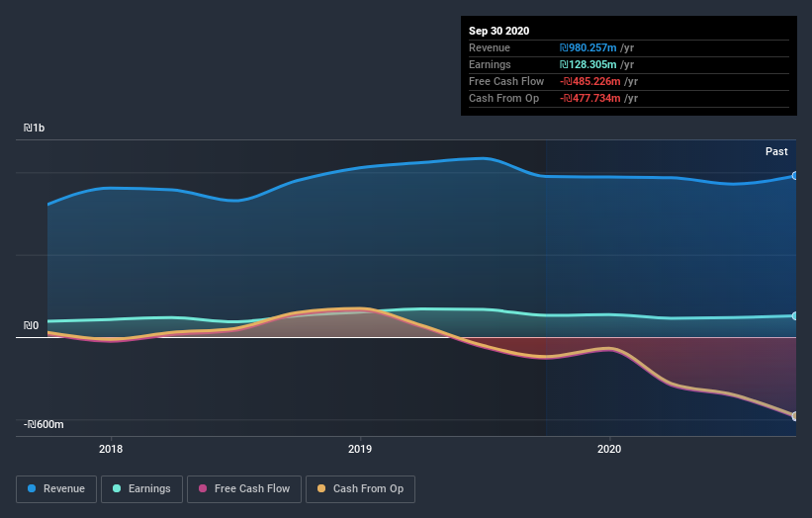The height and width of the screenshot is (518, 812).
Task: Click the 'Past' label on the chart
Action: (776, 151)
